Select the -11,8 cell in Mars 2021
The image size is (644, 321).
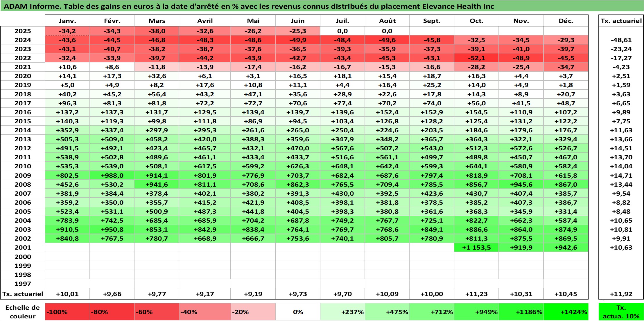(x=157, y=67)
